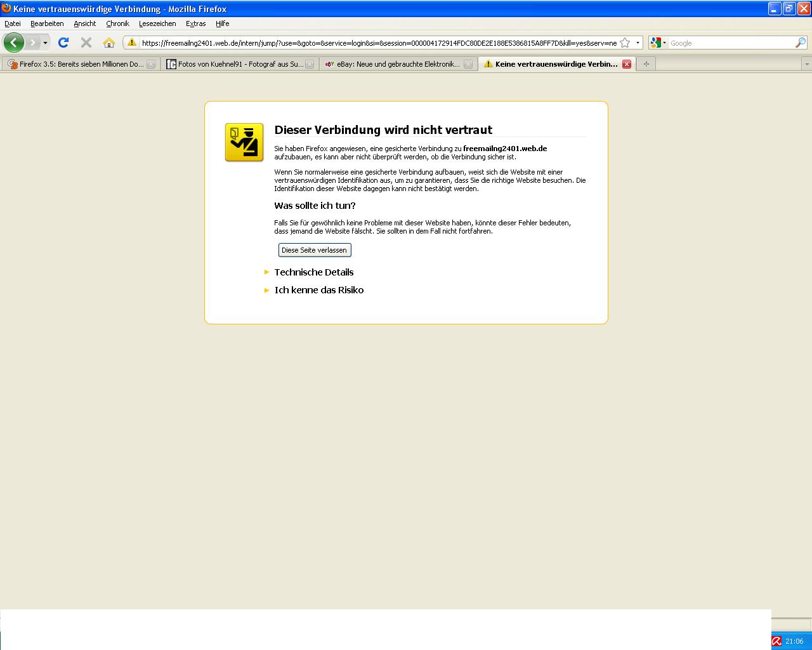Expand Technische Details section
The width and height of the screenshot is (812, 650).
click(314, 272)
